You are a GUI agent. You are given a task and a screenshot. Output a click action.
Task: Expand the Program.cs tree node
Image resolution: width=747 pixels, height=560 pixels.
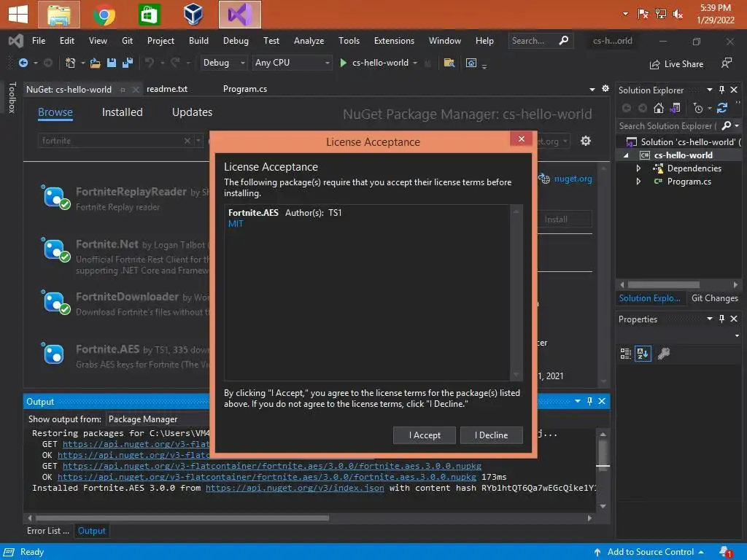pyautogui.click(x=638, y=182)
